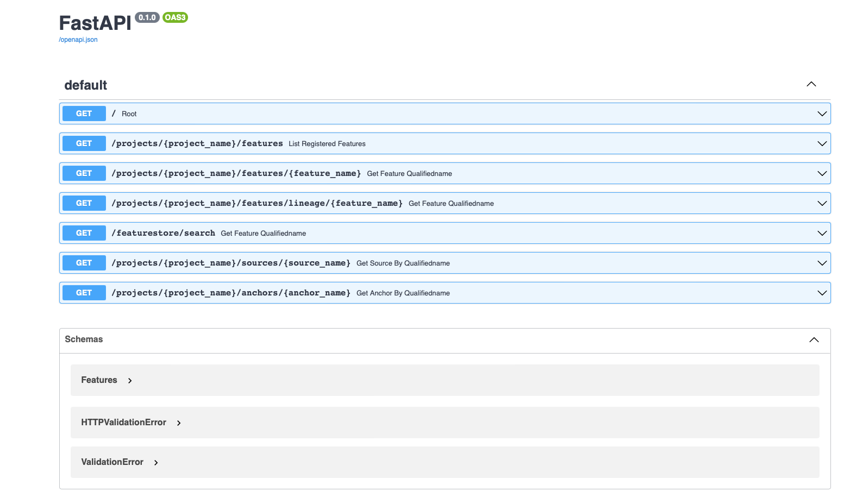The image size is (850, 504).
Task: Click the features/{feature_name} path text
Action: pyautogui.click(x=236, y=173)
